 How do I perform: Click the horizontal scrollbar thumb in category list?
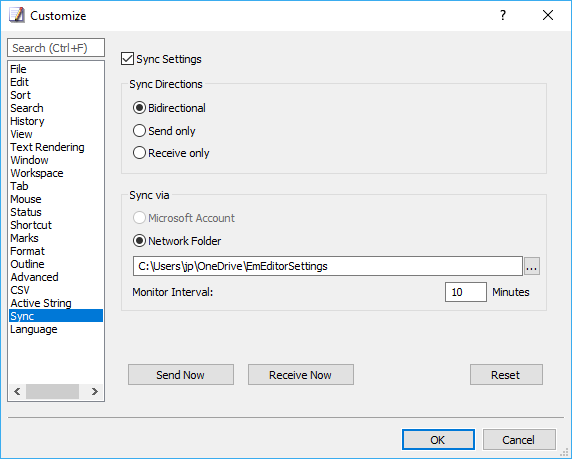click(x=52, y=392)
